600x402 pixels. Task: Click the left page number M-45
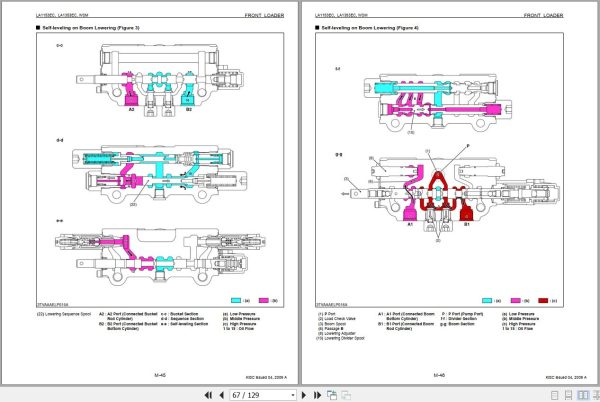tap(160, 375)
